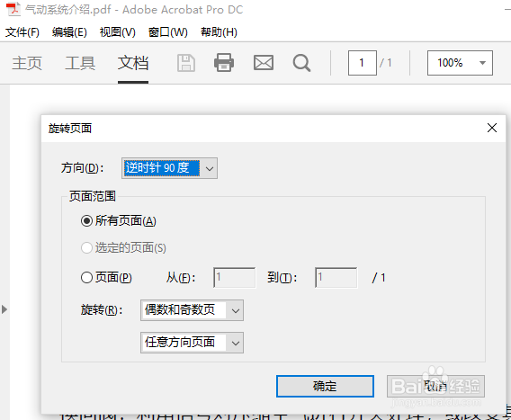The height and width of the screenshot is (420, 511).
Task: Open the 文件(F) menu
Action: tap(22, 32)
